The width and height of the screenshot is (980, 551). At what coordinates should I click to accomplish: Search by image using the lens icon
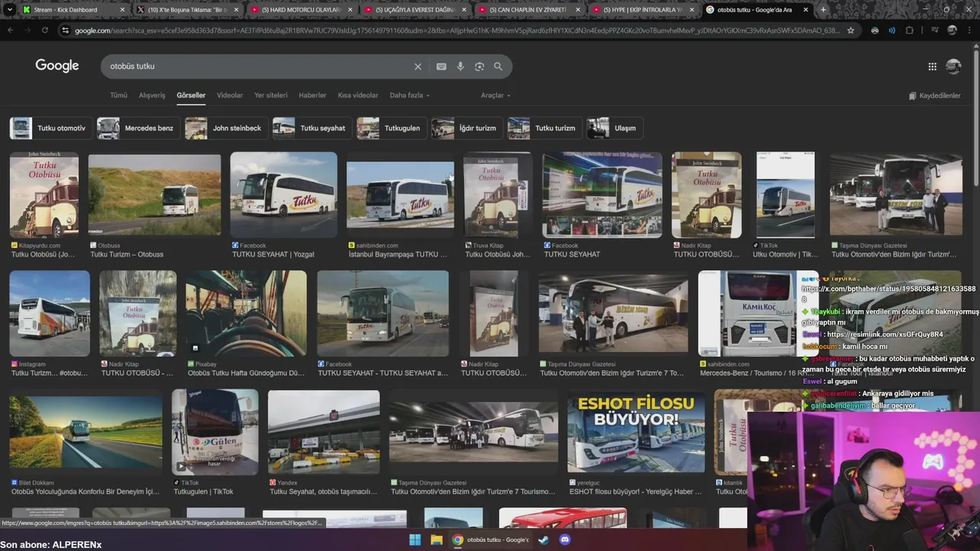(x=479, y=67)
